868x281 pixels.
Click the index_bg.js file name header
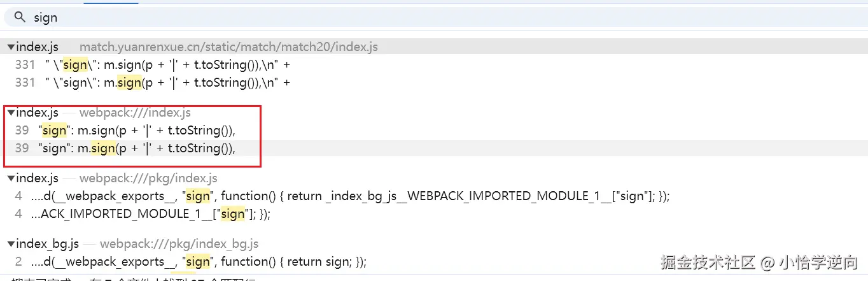tap(47, 244)
